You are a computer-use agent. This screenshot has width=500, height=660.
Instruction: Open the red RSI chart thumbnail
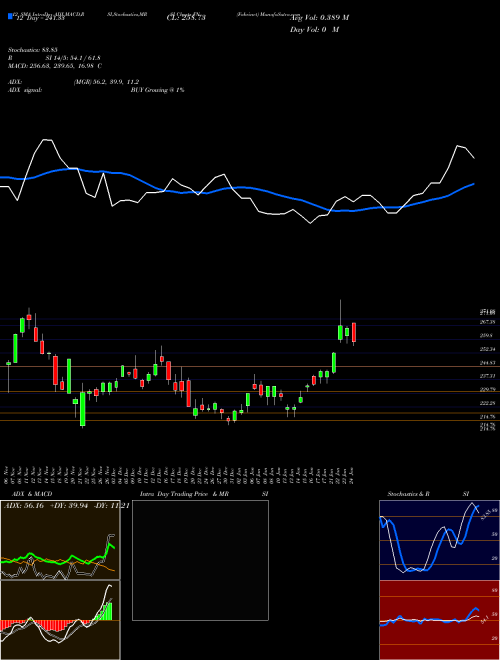439,620
